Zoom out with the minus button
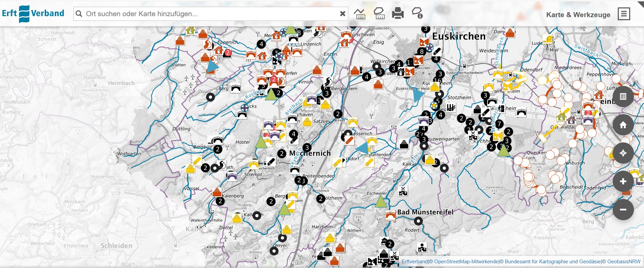This screenshot has width=644, height=268. click(623, 209)
